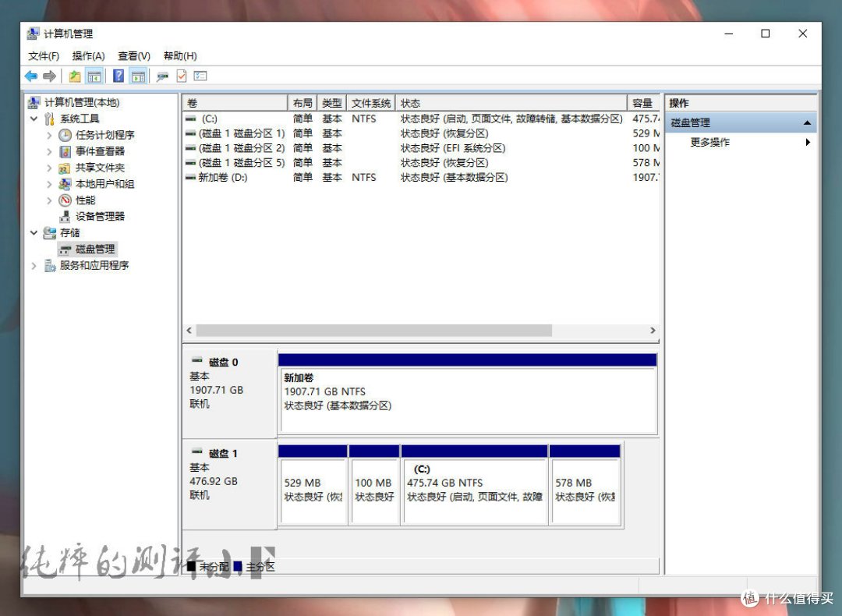
Task: Select the (磁盘 1 磁盘分区 1) volume row
Action: click(421, 133)
